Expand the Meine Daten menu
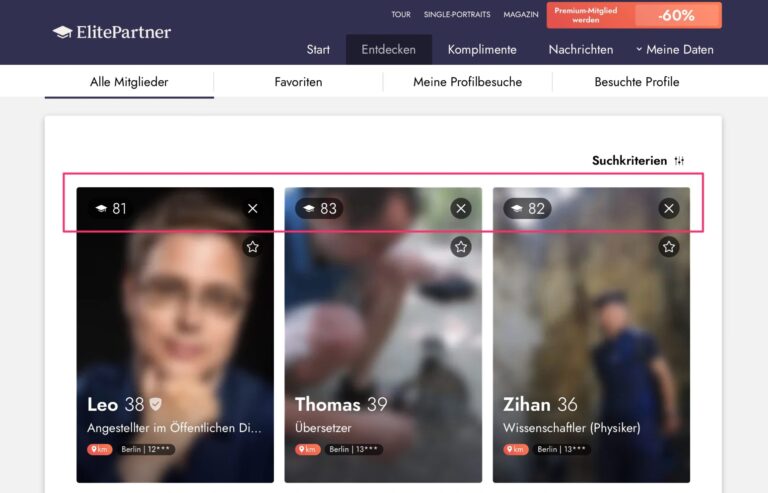This screenshot has height=493, width=768. click(674, 49)
